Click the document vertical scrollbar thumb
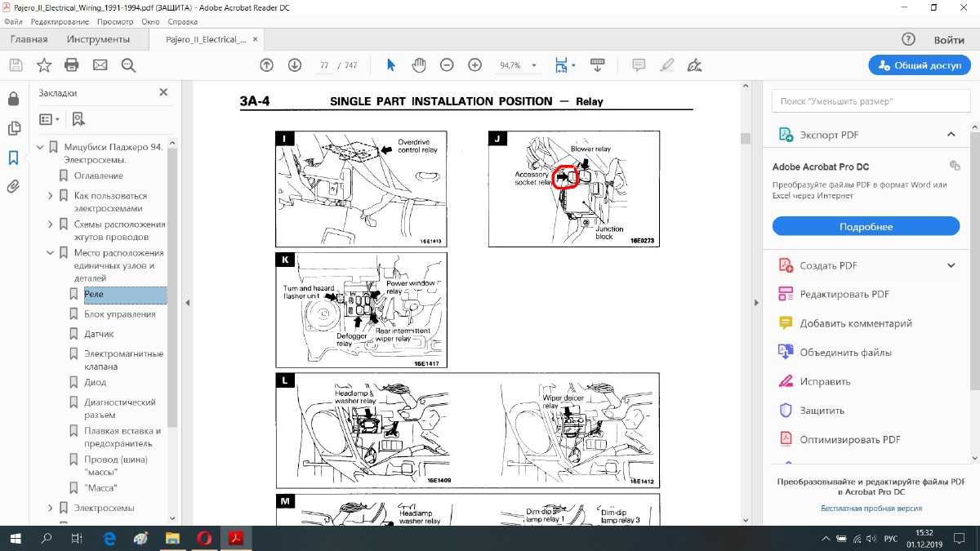 745,138
